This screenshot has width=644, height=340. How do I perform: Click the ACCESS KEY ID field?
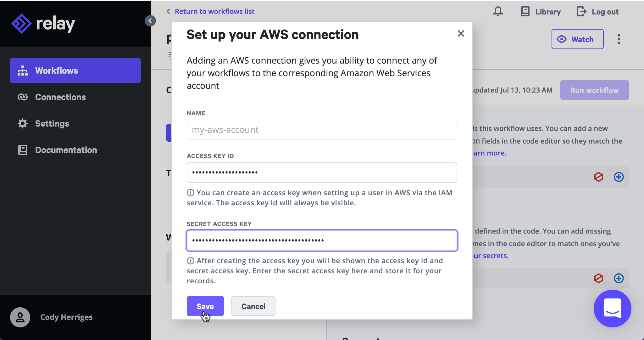click(x=322, y=172)
